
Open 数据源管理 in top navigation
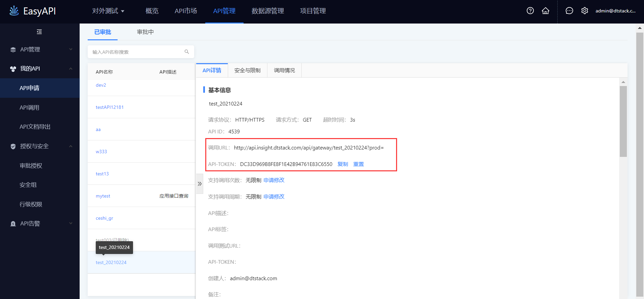tap(268, 11)
